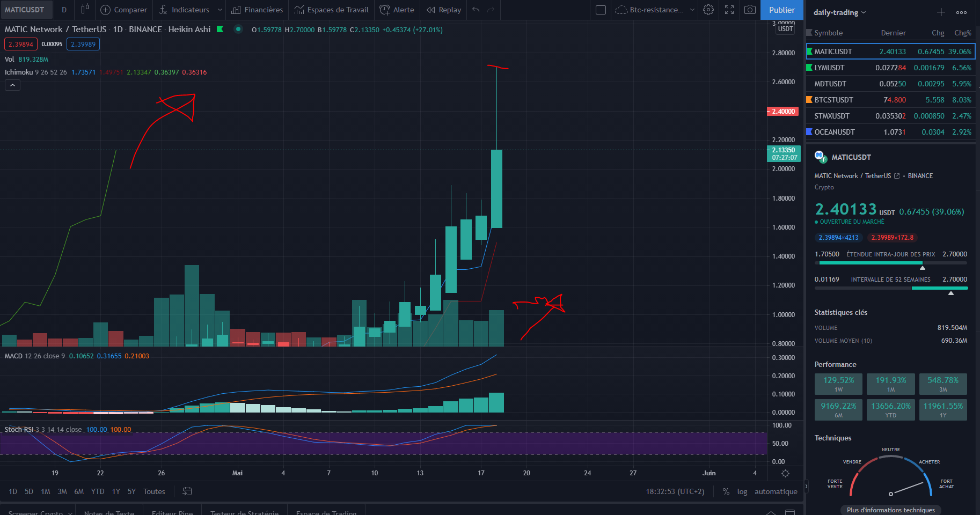The height and width of the screenshot is (515, 980).
Task: Open the Testeur de Stratégie tab
Action: (x=244, y=512)
